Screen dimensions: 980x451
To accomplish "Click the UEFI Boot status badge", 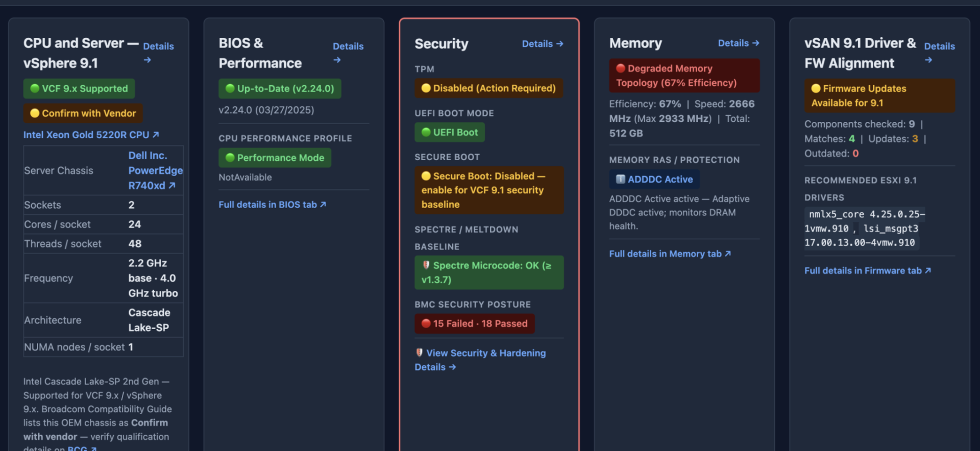I will [x=450, y=132].
